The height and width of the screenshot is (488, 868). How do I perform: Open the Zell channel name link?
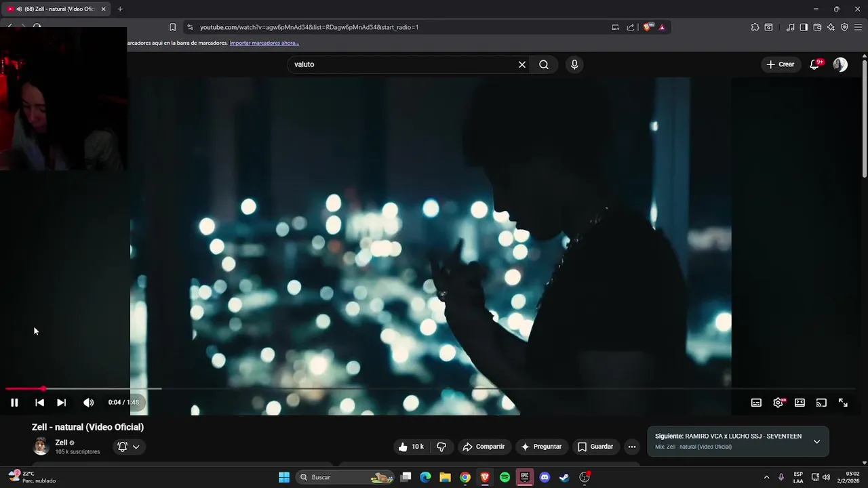pyautogui.click(x=61, y=443)
